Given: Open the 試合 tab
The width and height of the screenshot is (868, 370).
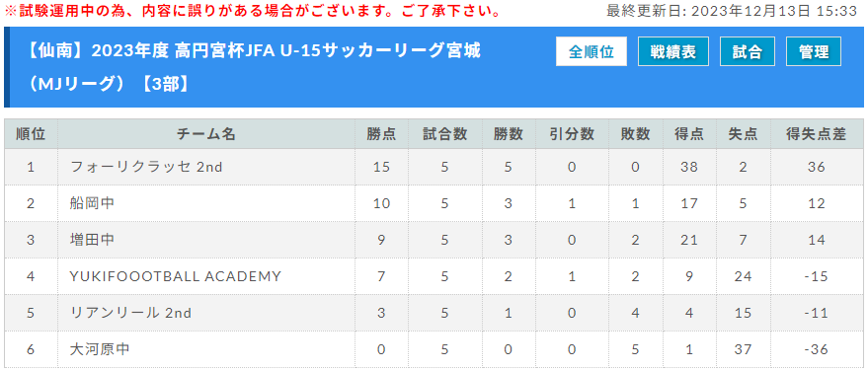Looking at the screenshot, I should 748,51.
